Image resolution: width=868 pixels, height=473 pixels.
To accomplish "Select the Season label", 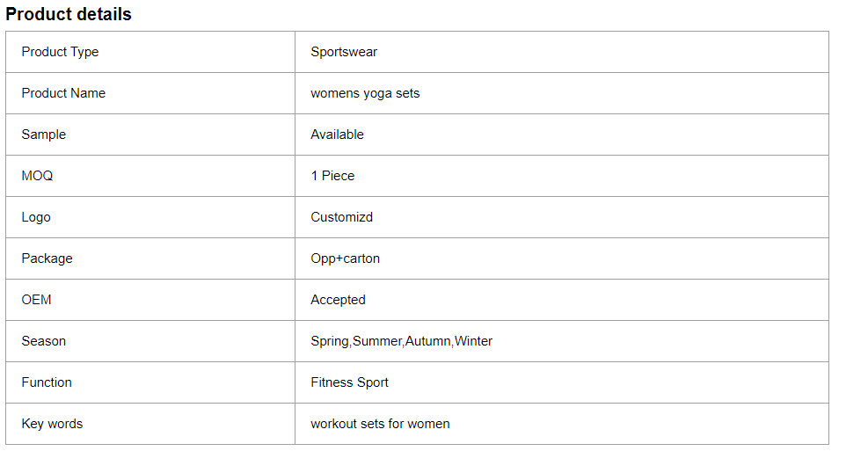I will coord(44,341).
